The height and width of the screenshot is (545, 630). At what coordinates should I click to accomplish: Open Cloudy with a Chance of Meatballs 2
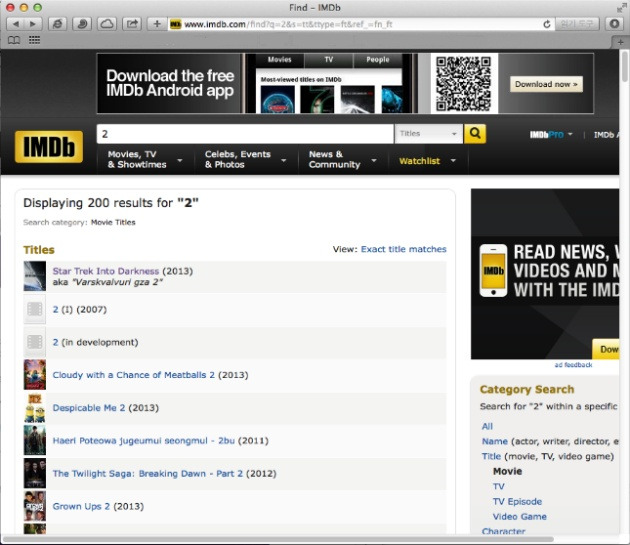click(133, 375)
